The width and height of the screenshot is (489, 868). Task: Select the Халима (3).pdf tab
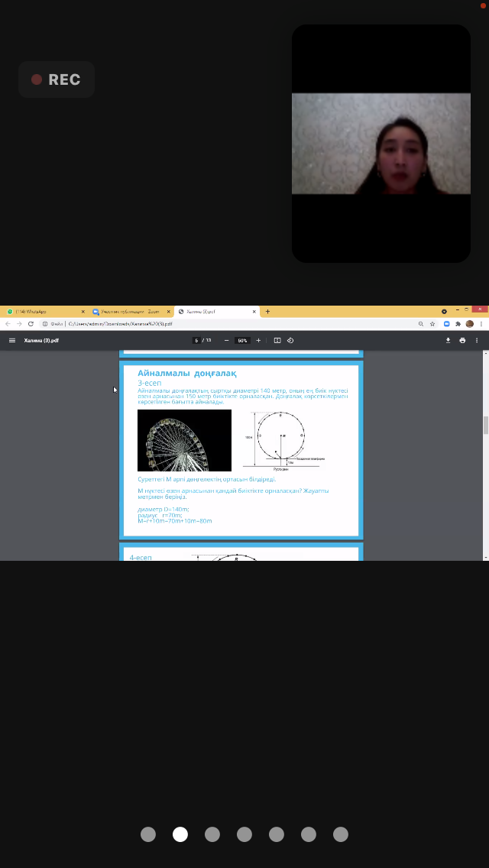tap(216, 312)
